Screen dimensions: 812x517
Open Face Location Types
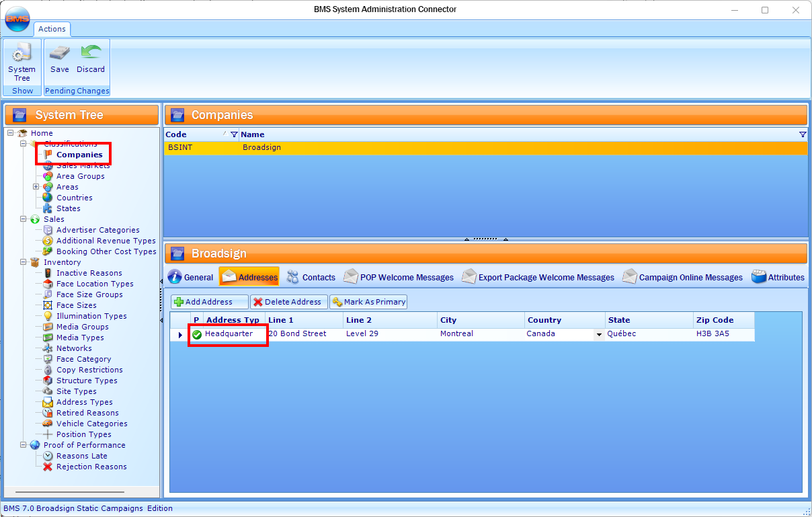tap(95, 284)
